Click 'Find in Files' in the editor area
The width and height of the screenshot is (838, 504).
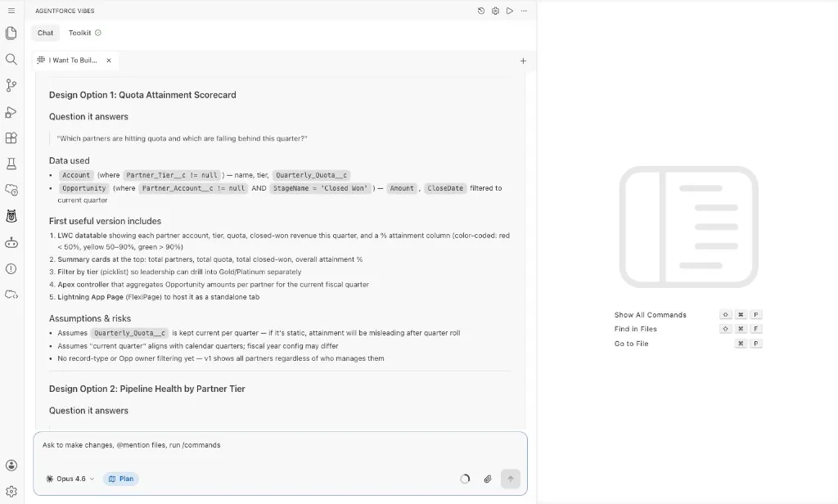coord(635,329)
